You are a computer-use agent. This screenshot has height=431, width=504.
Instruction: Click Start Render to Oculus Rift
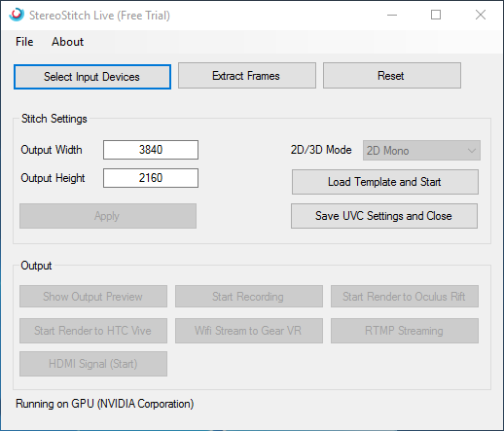tap(405, 297)
